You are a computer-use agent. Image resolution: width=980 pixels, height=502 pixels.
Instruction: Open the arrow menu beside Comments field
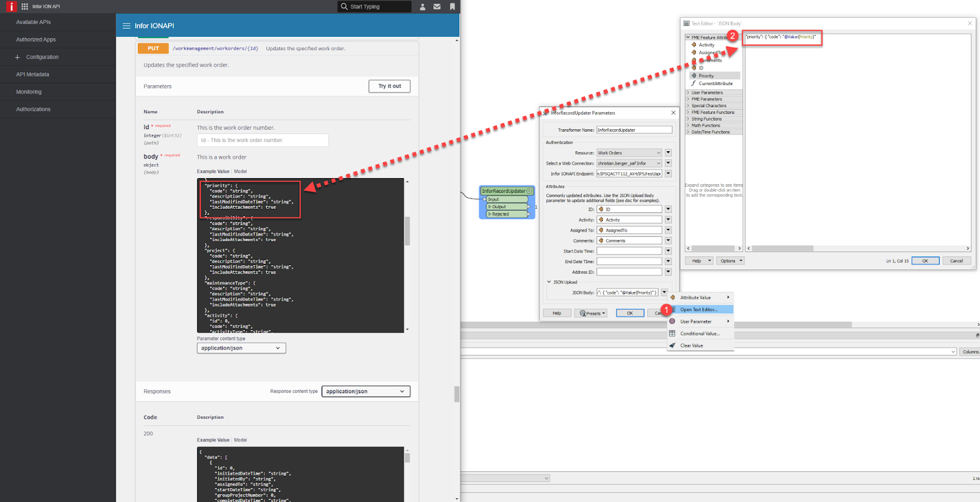coord(668,241)
